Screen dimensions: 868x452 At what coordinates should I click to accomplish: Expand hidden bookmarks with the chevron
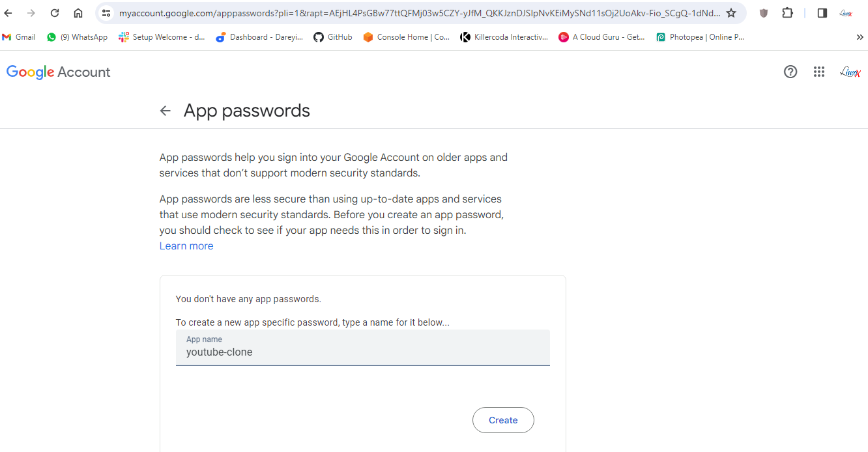point(860,37)
